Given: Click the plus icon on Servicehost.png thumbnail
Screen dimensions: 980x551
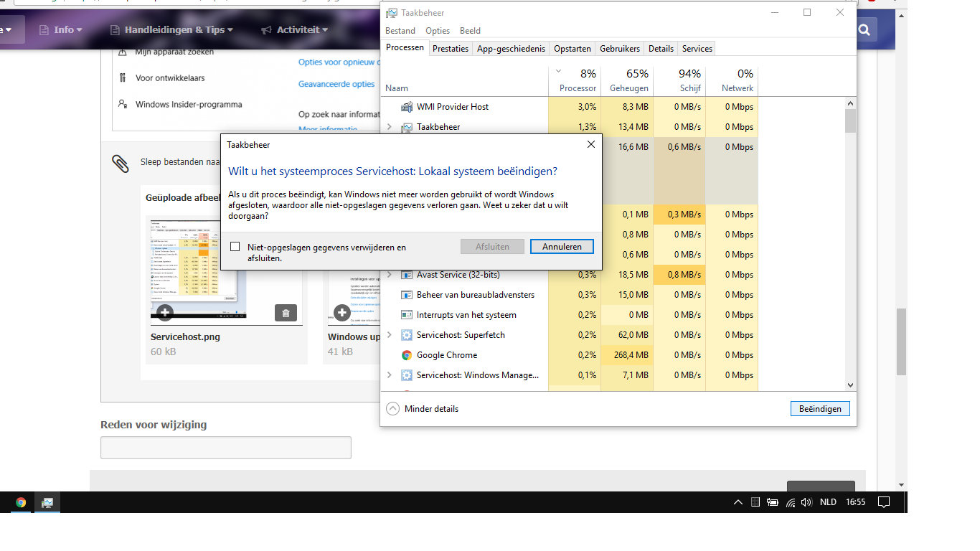Looking at the screenshot, I should click(164, 313).
